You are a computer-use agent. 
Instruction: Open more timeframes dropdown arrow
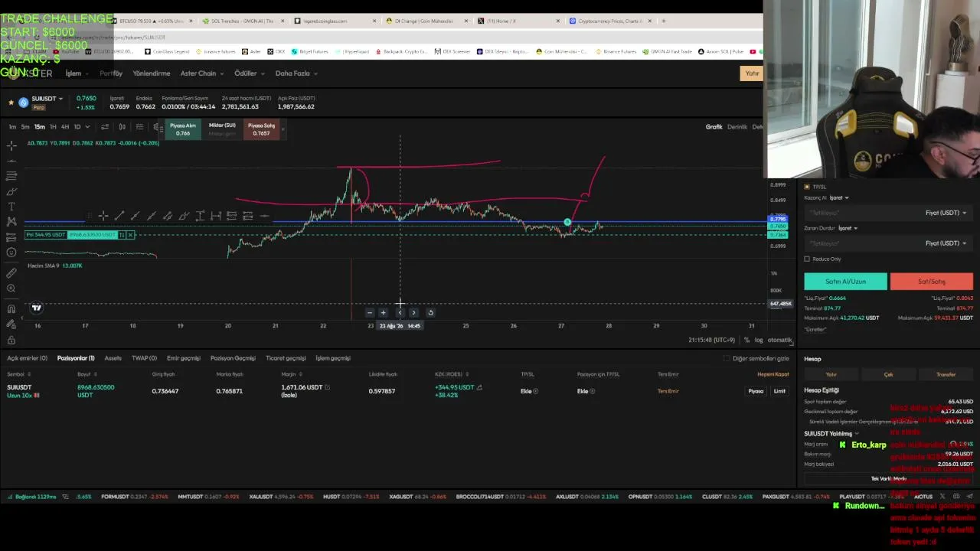[87, 127]
